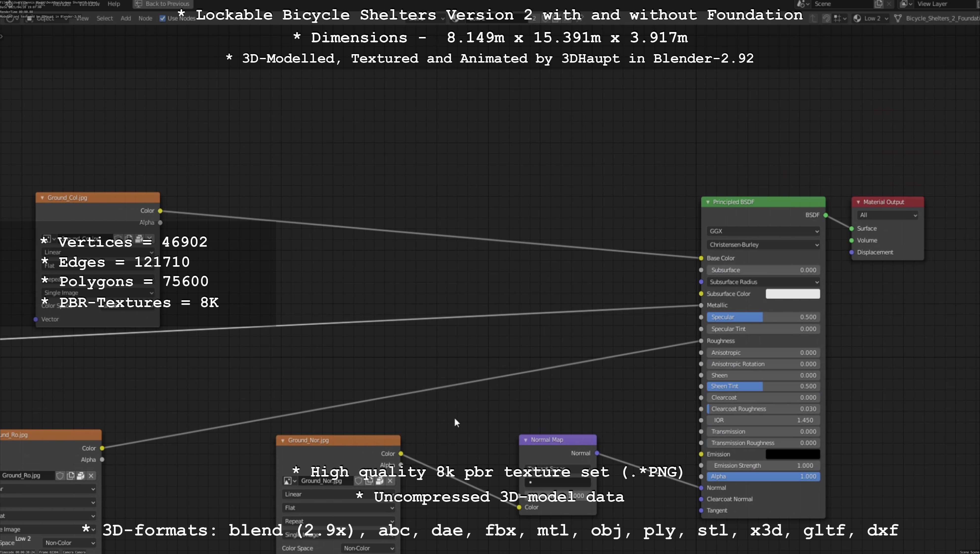The height and width of the screenshot is (554, 980).
Task: Click the new scene copy icon
Action: pos(878,4)
